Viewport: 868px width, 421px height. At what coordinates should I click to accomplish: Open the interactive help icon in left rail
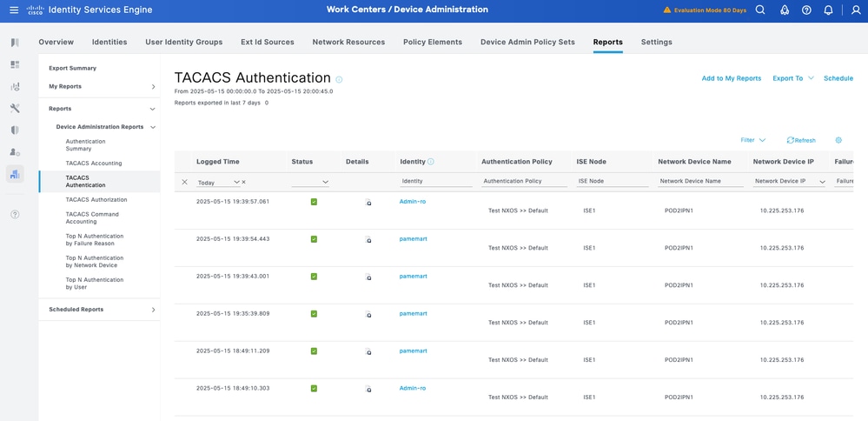pyautogui.click(x=15, y=214)
